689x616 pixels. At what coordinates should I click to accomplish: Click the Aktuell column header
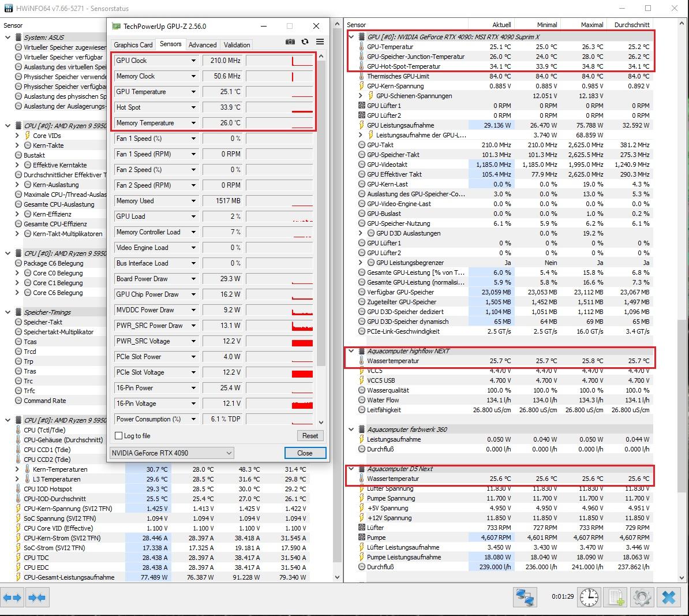(491, 25)
